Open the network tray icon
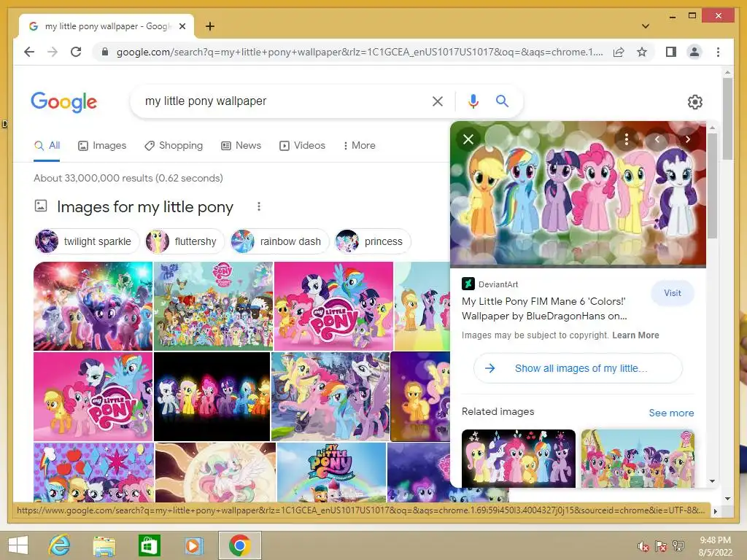 point(678,546)
